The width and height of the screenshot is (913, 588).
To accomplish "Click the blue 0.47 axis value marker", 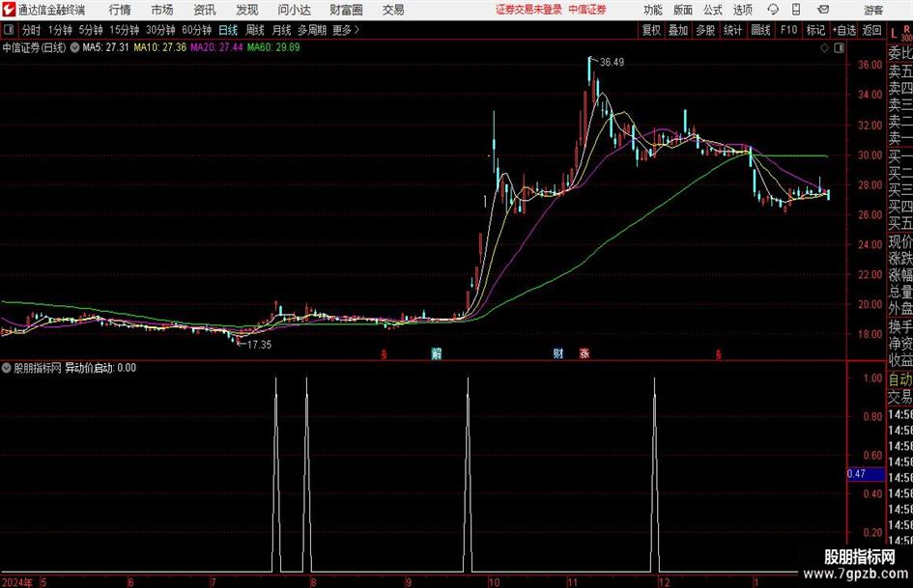I will pyautogui.click(x=866, y=474).
